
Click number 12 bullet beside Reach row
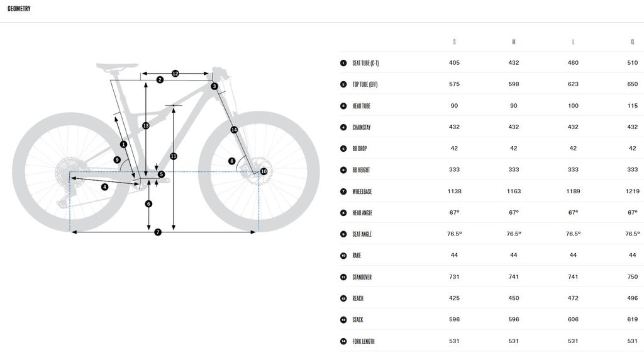[x=343, y=298]
